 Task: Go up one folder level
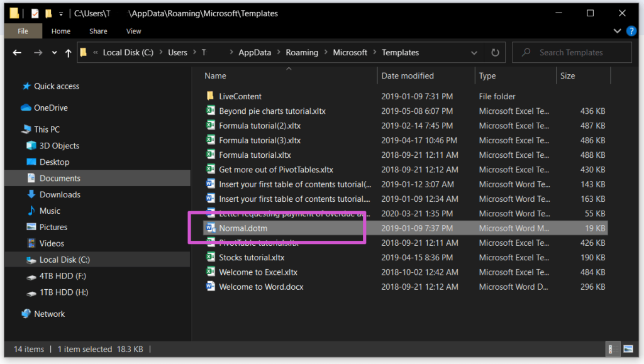[68, 53]
